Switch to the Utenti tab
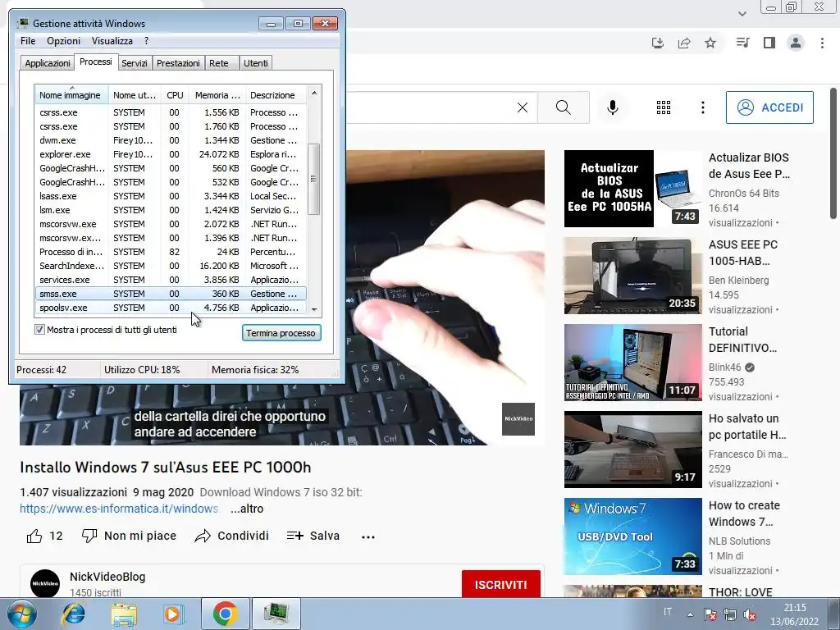Viewport: 840px width, 630px height. [x=256, y=63]
